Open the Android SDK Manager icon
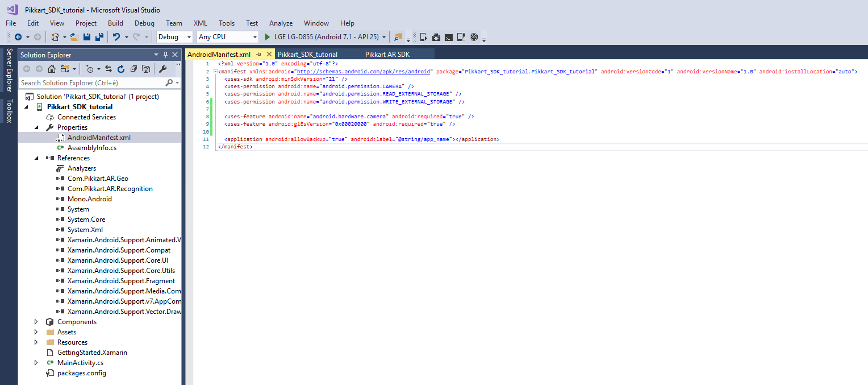 (x=436, y=37)
